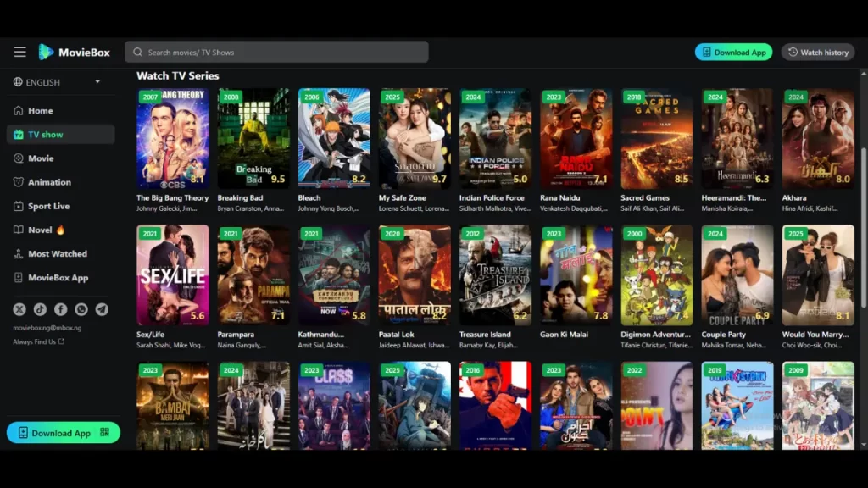Click the Treasure Island title text
Image resolution: width=868 pixels, height=488 pixels.
click(485, 334)
